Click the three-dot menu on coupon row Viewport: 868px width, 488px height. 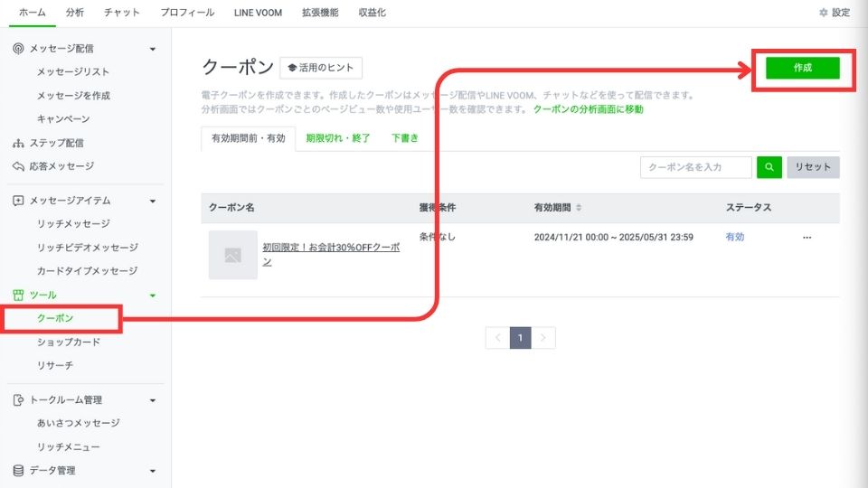tap(807, 238)
